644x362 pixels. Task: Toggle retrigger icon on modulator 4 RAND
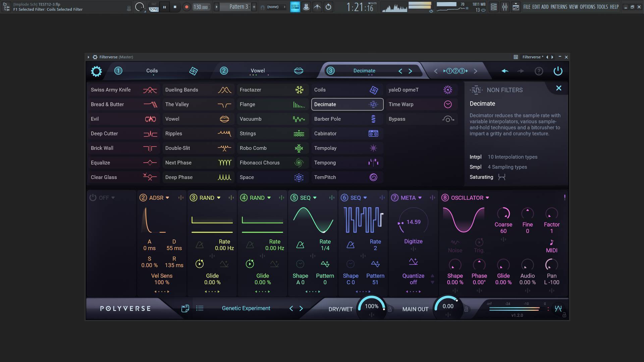click(x=250, y=264)
